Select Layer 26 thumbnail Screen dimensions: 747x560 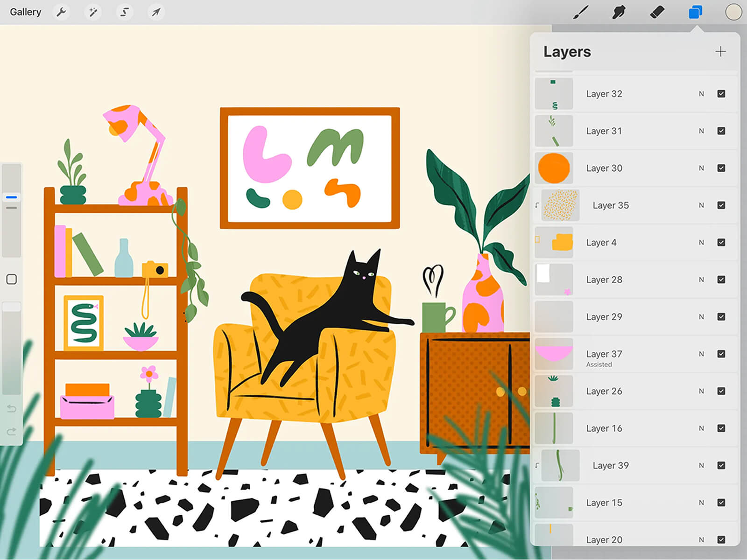tap(554, 391)
